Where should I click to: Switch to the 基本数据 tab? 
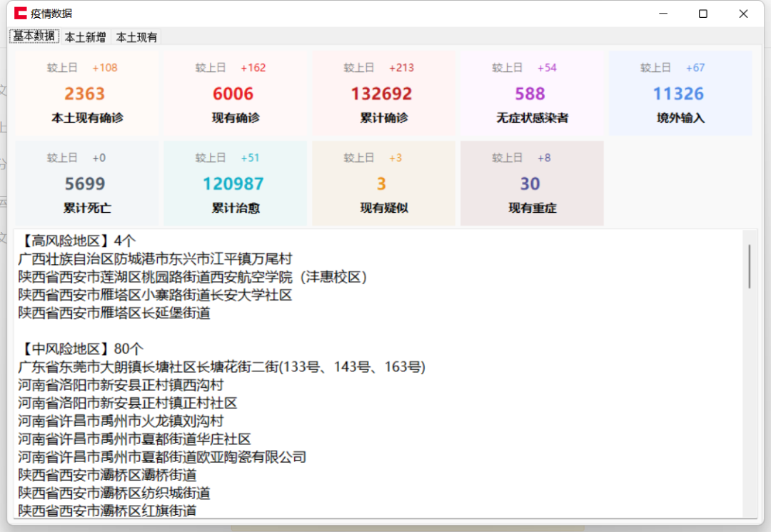pos(34,36)
